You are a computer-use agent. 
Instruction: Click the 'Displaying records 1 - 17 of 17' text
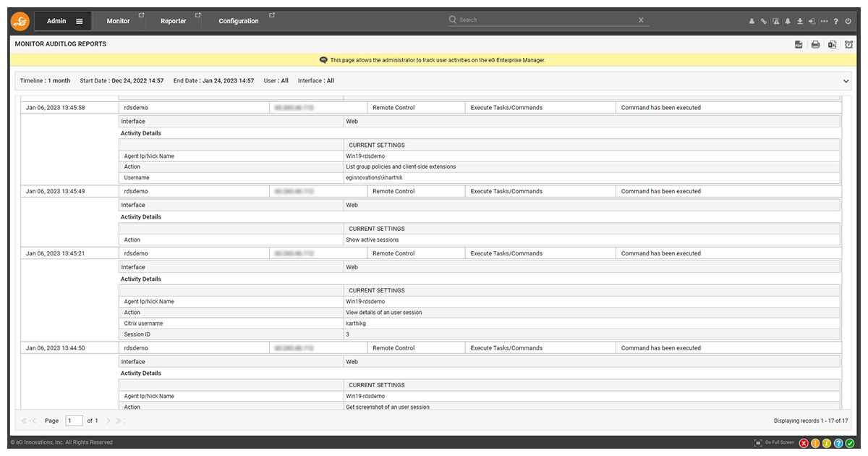pos(811,421)
